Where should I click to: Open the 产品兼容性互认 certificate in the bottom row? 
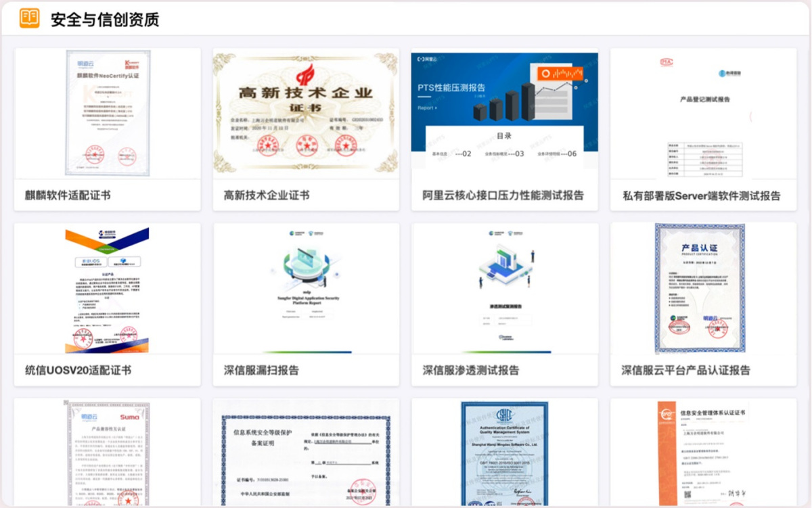pyautogui.click(x=107, y=453)
